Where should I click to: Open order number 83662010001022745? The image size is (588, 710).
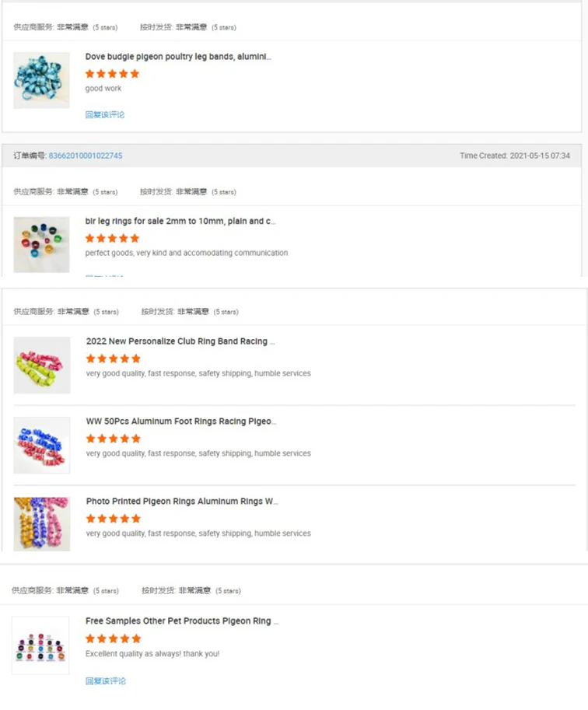[86, 156]
